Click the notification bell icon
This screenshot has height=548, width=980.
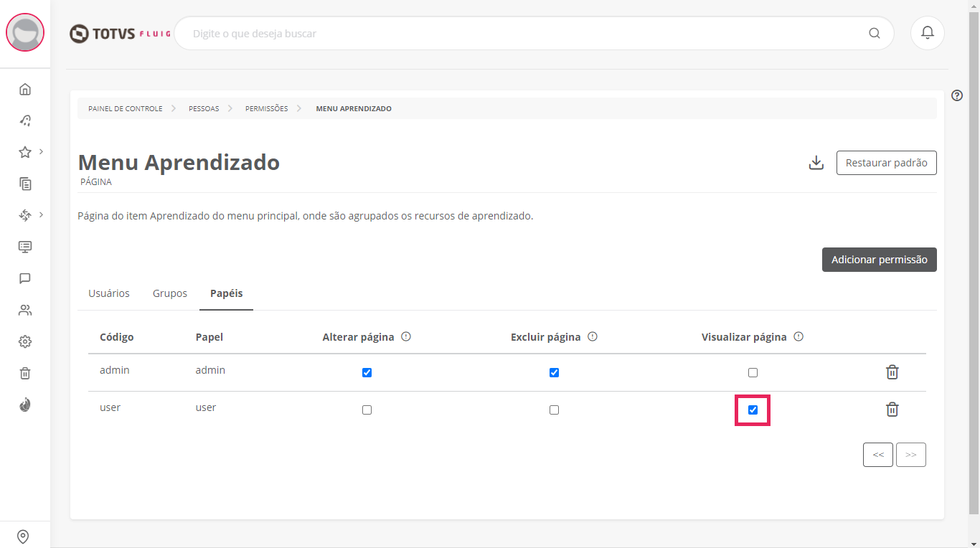[927, 33]
